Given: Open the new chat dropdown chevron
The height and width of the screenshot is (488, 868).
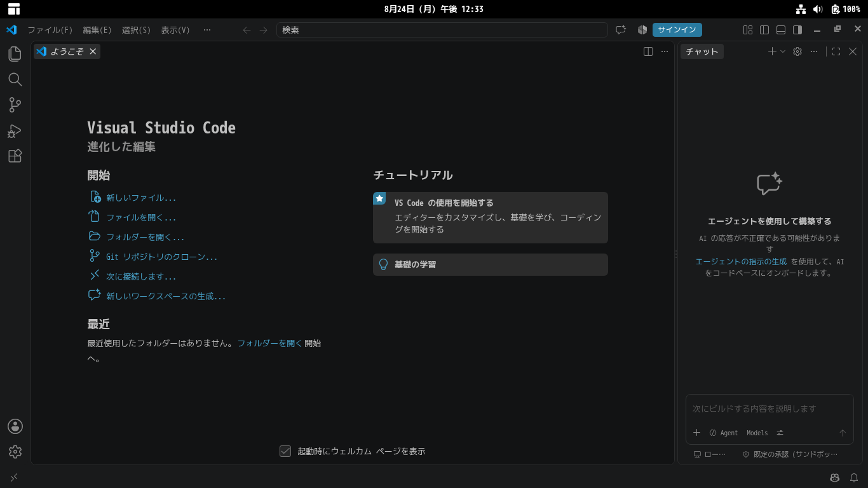Looking at the screenshot, I should pos(783,51).
